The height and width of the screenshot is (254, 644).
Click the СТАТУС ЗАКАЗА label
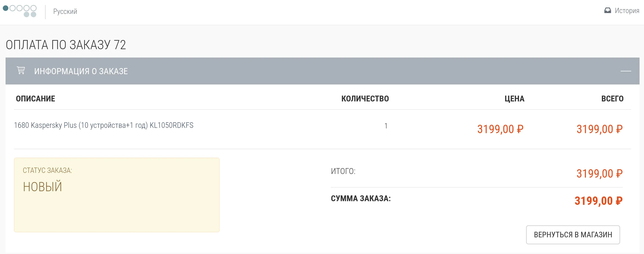click(47, 170)
